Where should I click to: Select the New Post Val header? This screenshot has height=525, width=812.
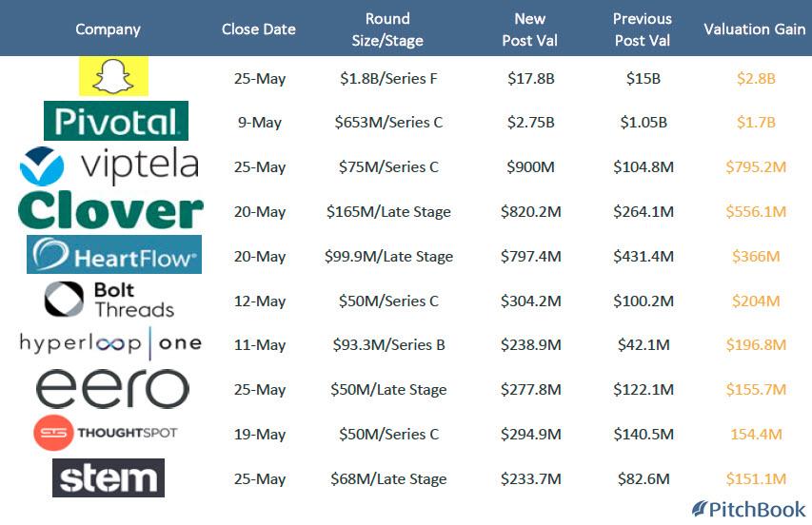(530, 29)
